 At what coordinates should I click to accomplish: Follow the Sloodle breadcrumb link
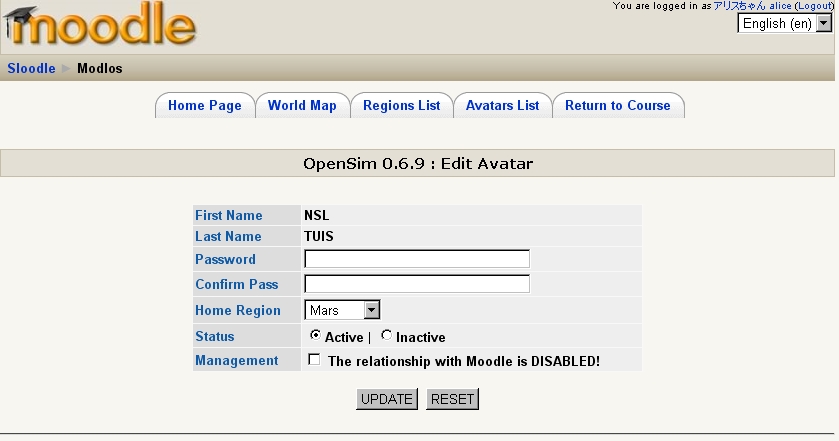click(x=31, y=69)
